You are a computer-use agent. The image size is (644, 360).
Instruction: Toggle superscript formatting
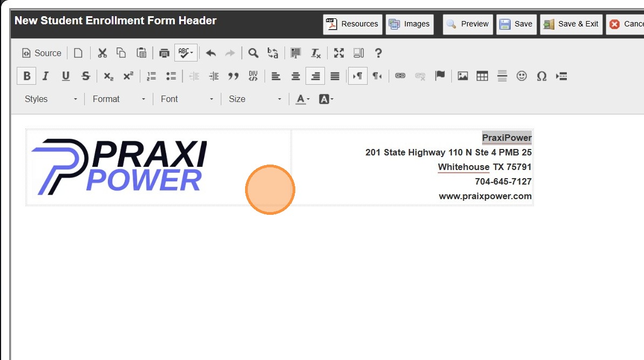(128, 76)
